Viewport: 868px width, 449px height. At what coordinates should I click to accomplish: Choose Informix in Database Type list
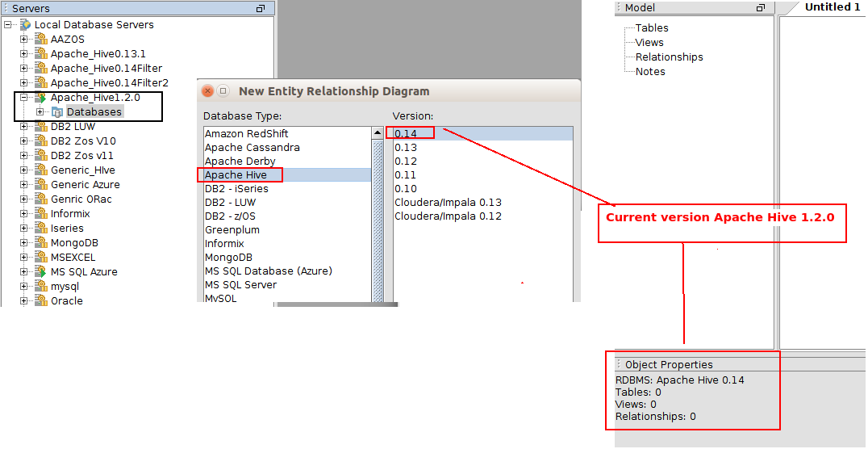[286, 243]
